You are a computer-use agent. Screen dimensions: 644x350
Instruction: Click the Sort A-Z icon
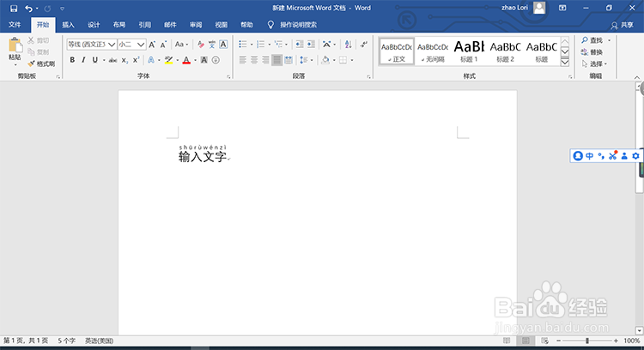click(348, 45)
